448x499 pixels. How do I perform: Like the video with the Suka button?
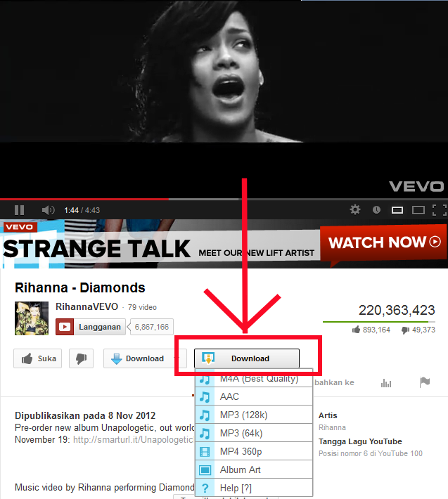click(37, 358)
